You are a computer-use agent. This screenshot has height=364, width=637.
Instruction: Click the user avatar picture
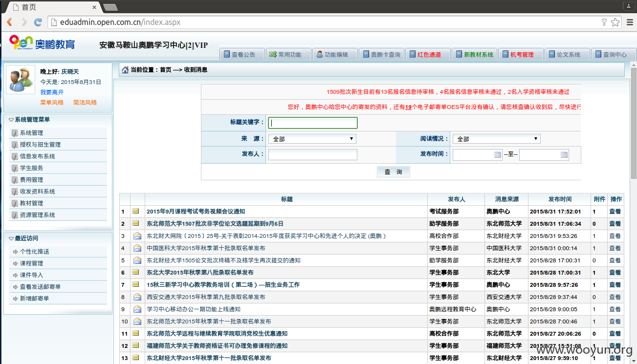point(21,80)
